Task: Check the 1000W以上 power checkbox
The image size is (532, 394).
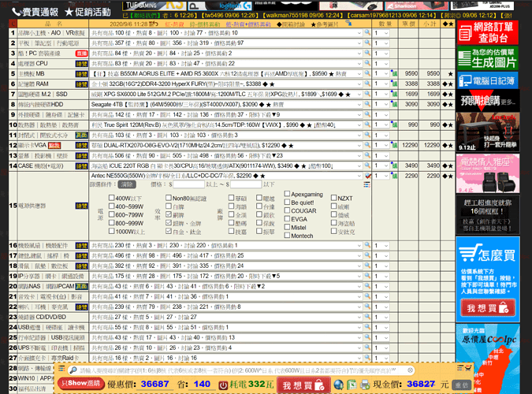Action: [x=111, y=231]
